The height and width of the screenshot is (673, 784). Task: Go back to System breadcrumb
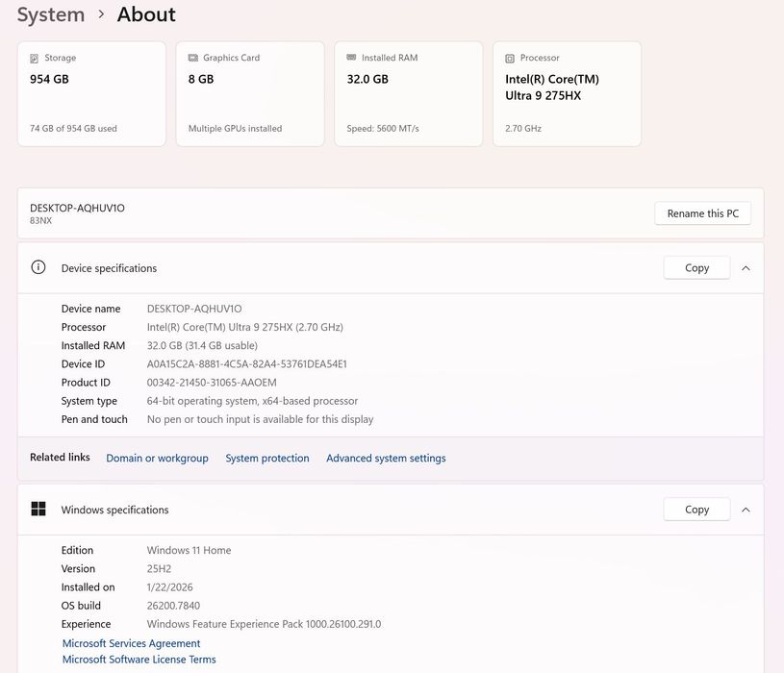(51, 14)
